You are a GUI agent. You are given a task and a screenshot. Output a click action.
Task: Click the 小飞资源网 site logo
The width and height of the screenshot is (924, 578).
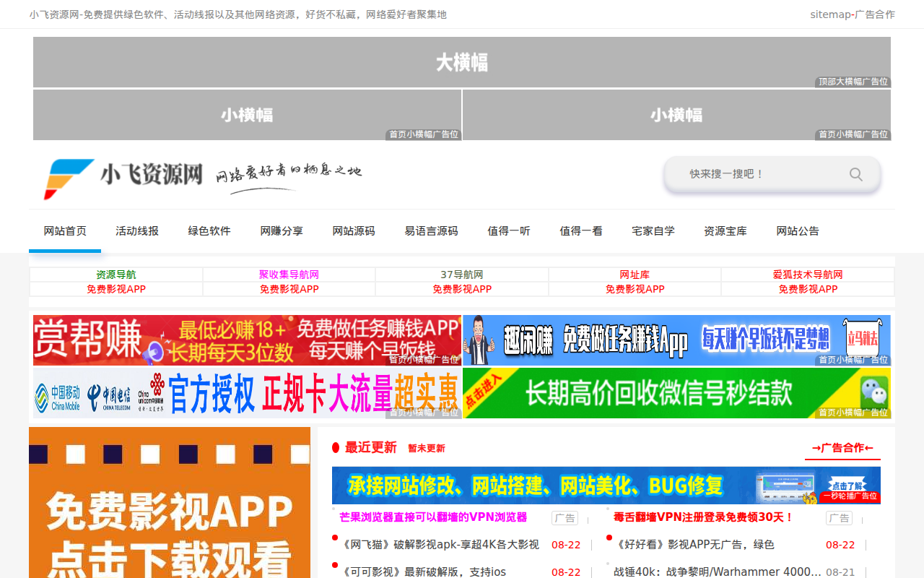pos(123,178)
